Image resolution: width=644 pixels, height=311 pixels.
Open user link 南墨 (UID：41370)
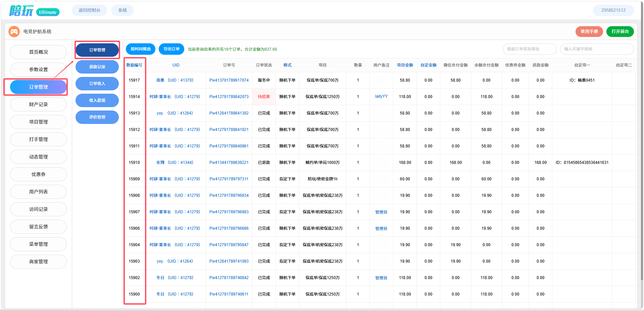pos(175,80)
